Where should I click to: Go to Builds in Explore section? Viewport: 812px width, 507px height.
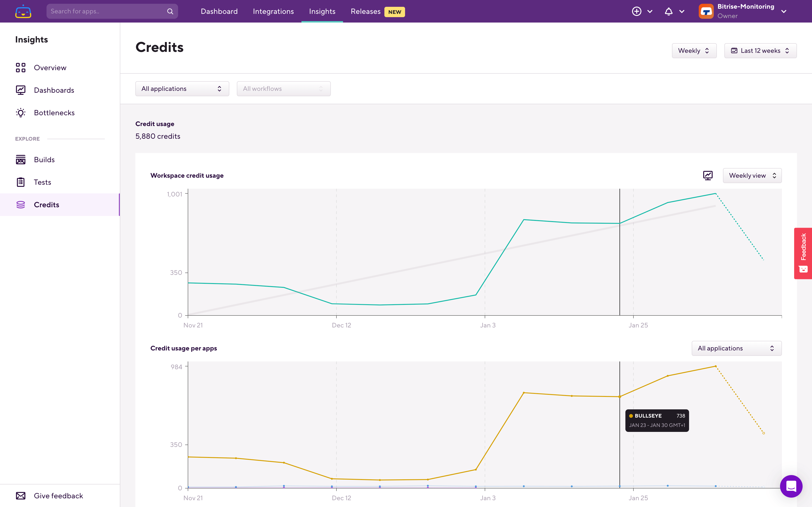(44, 160)
